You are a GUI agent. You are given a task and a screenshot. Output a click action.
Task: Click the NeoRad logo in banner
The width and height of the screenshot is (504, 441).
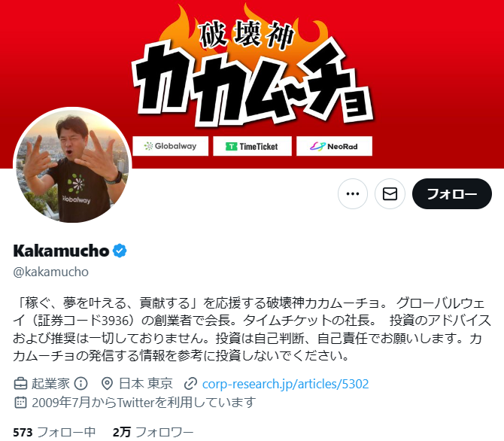click(334, 146)
